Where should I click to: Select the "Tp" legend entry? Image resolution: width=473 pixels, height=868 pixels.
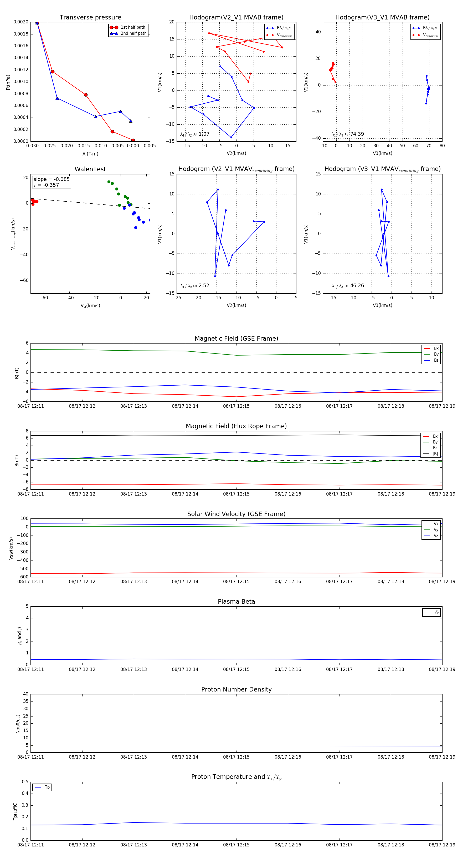[42, 787]
